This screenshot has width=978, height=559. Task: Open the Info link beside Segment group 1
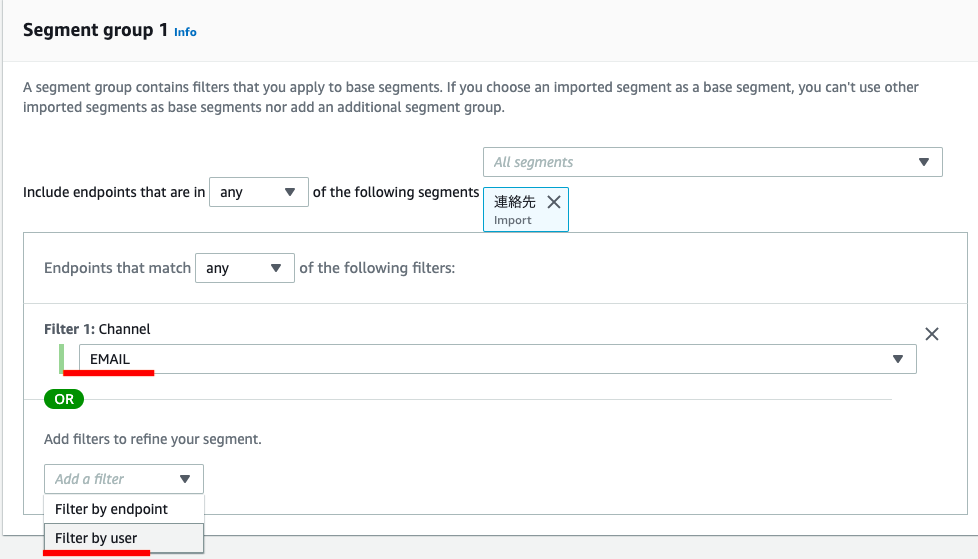point(185,32)
